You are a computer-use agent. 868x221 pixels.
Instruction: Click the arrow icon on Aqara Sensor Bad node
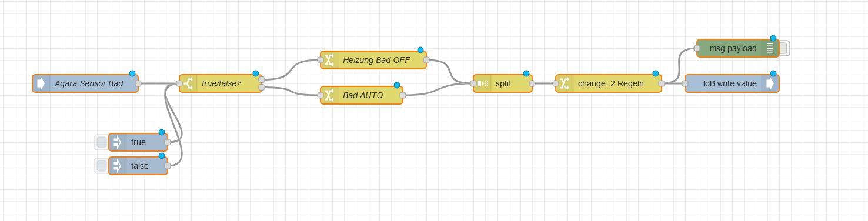click(x=41, y=83)
